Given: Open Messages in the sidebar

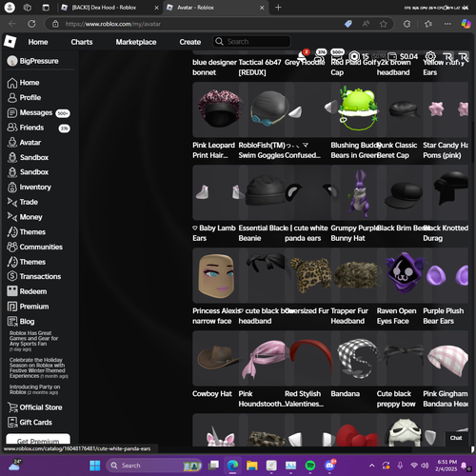Looking at the screenshot, I should tap(38, 112).
